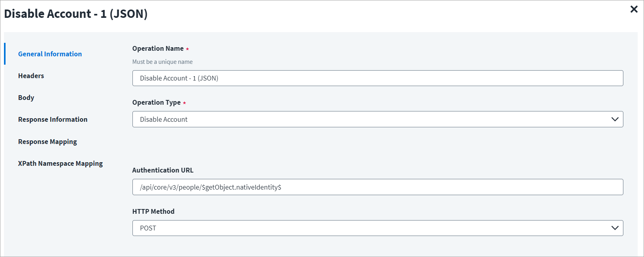Open the General Information section
This screenshot has height=257, width=644.
pos(50,54)
